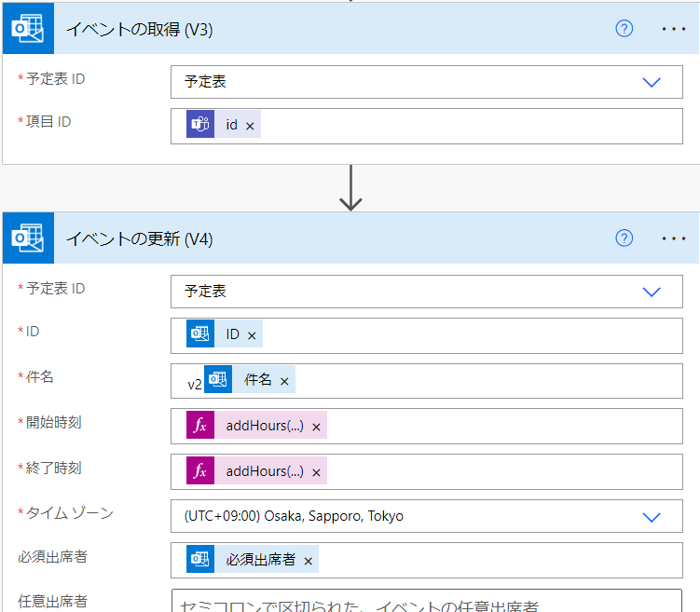The image size is (700, 612).
Task: Click inside the 開始時刻 input field
Action: tap(427, 426)
